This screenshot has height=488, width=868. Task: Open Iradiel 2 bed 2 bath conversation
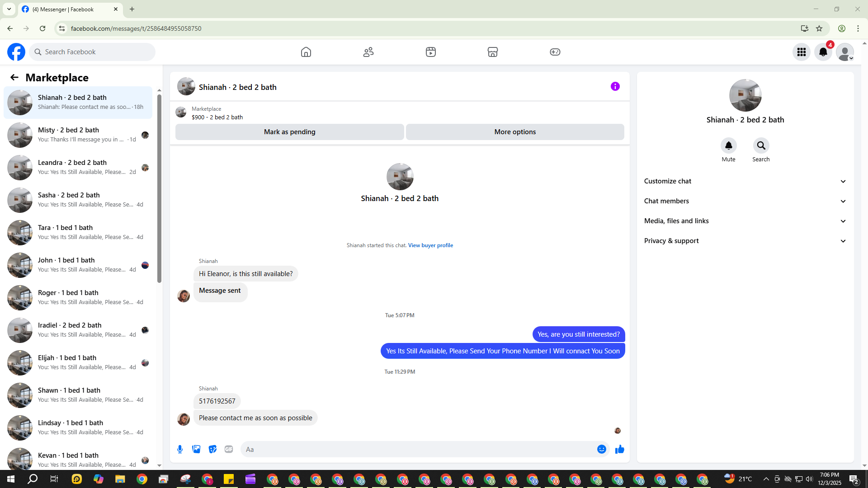[78, 330]
